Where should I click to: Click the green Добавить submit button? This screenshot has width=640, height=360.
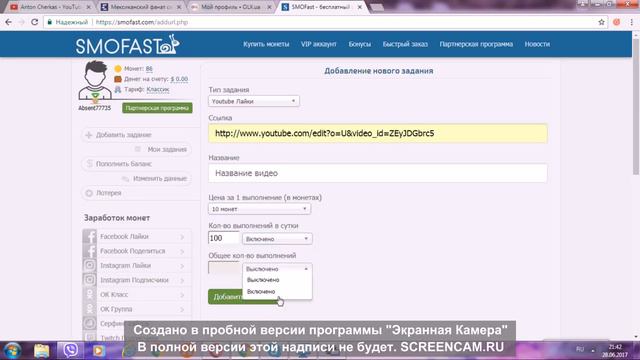click(226, 297)
